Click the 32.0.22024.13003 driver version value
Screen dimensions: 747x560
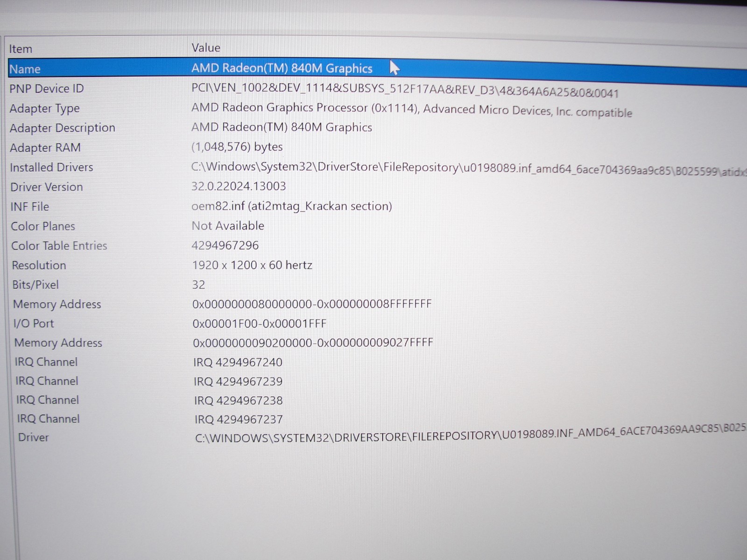pyautogui.click(x=239, y=186)
